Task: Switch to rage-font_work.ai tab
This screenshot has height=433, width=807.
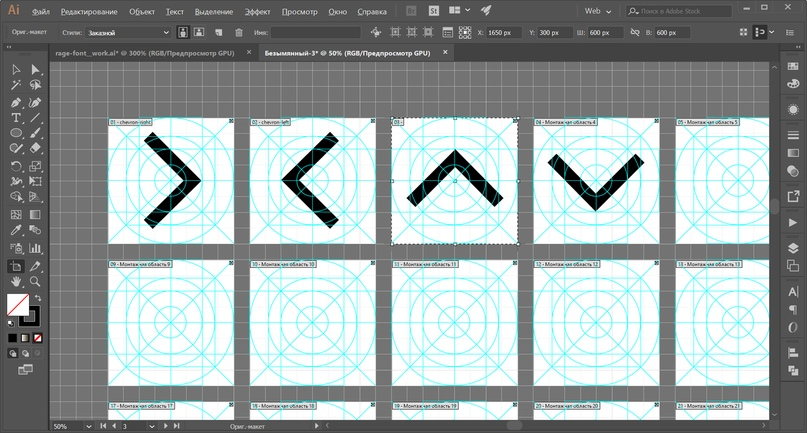Action: (145, 53)
